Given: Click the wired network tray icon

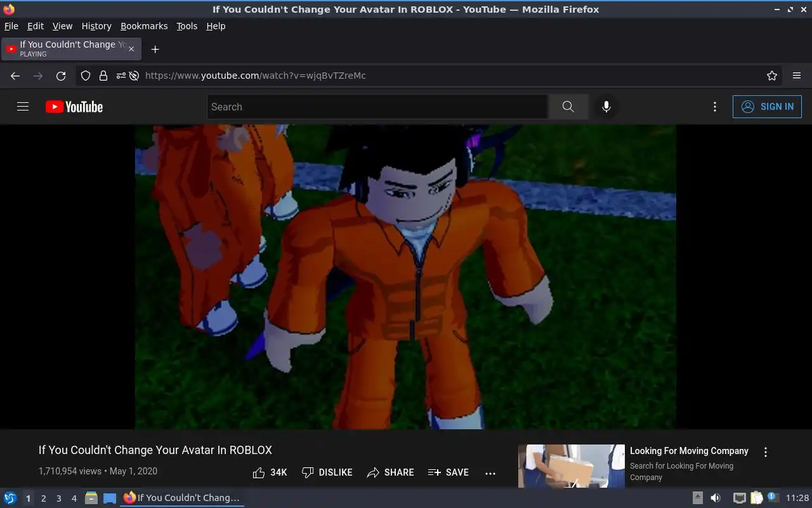Looking at the screenshot, I should point(739,498).
